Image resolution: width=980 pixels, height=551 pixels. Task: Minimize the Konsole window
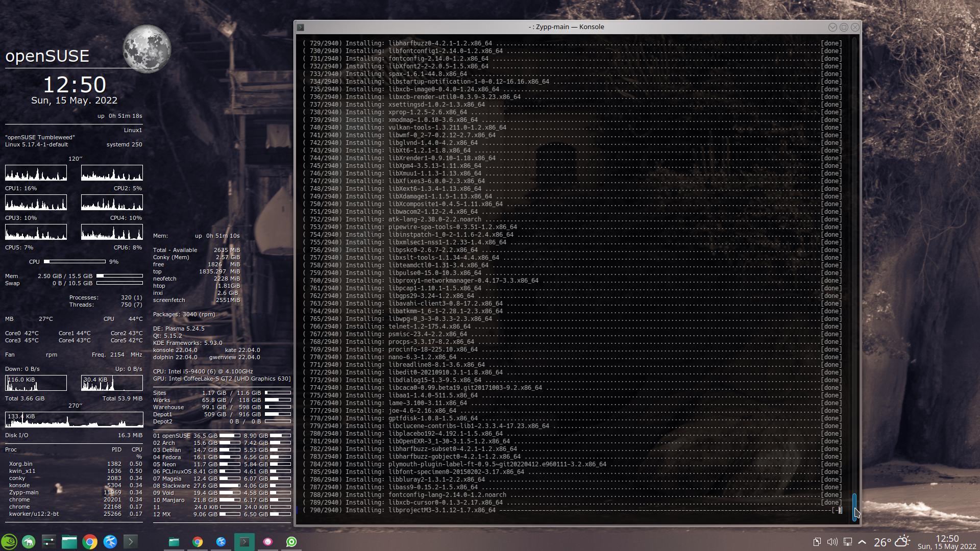(x=832, y=27)
